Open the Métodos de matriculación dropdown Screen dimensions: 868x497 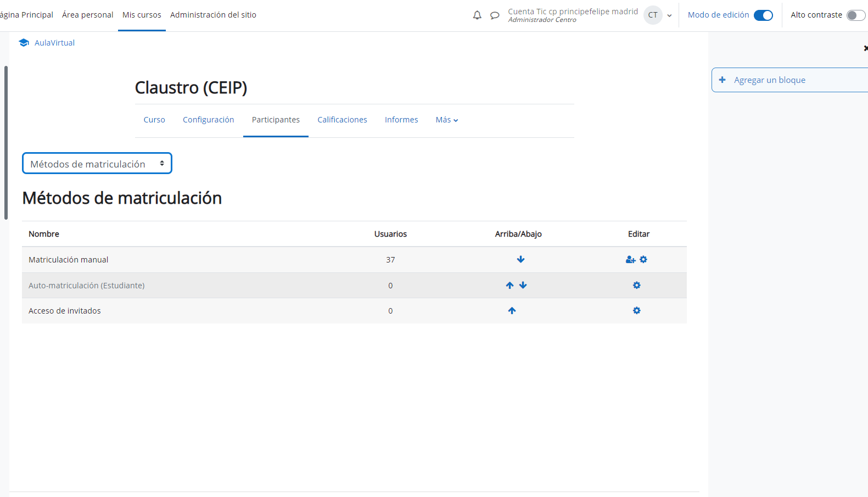(x=97, y=164)
